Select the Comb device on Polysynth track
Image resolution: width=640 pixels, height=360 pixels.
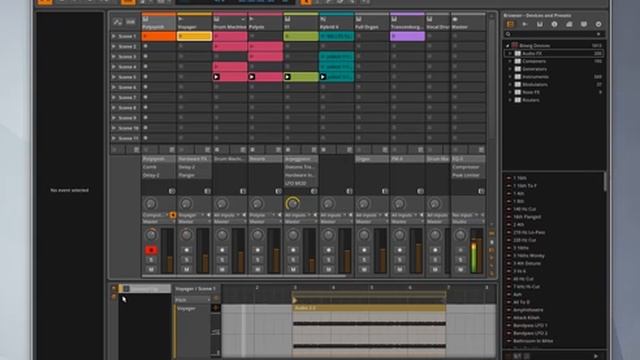[x=158, y=167]
